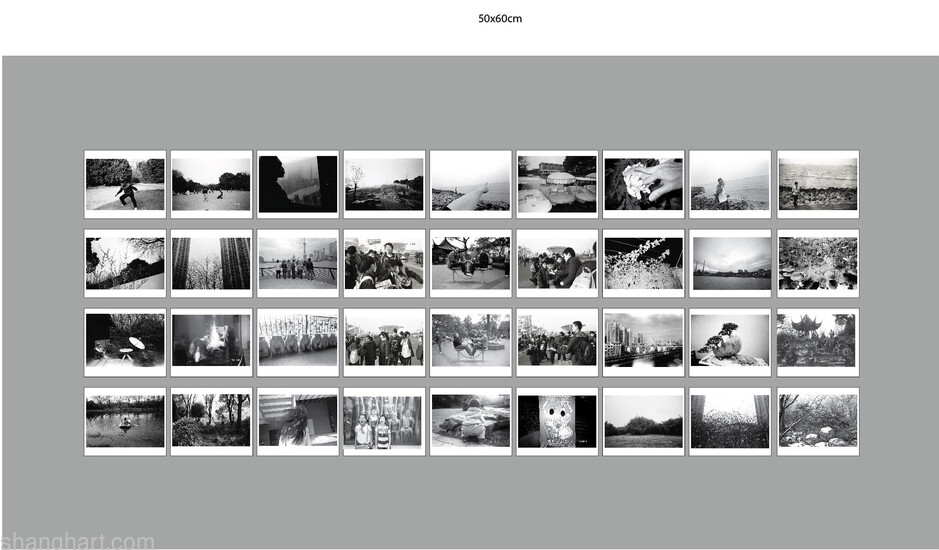This screenshot has height=550, width=939.
Task: Select the small boat on a pond photo
Action: pyautogui.click(x=125, y=421)
